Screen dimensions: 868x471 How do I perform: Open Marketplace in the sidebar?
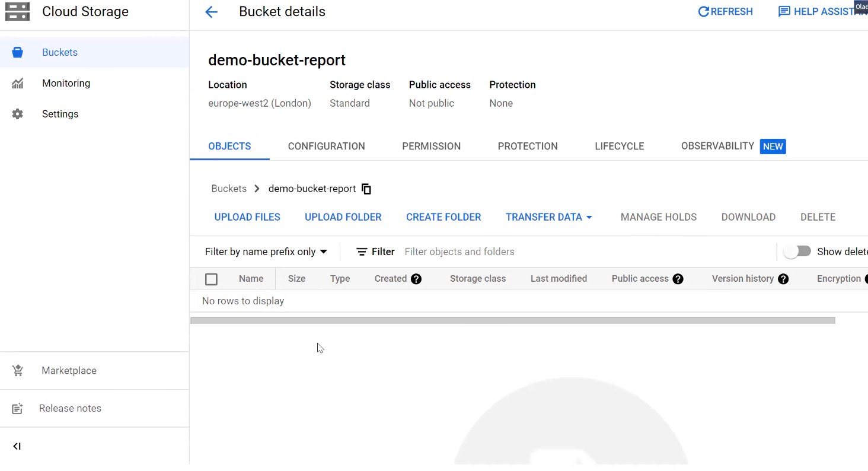tap(94, 370)
